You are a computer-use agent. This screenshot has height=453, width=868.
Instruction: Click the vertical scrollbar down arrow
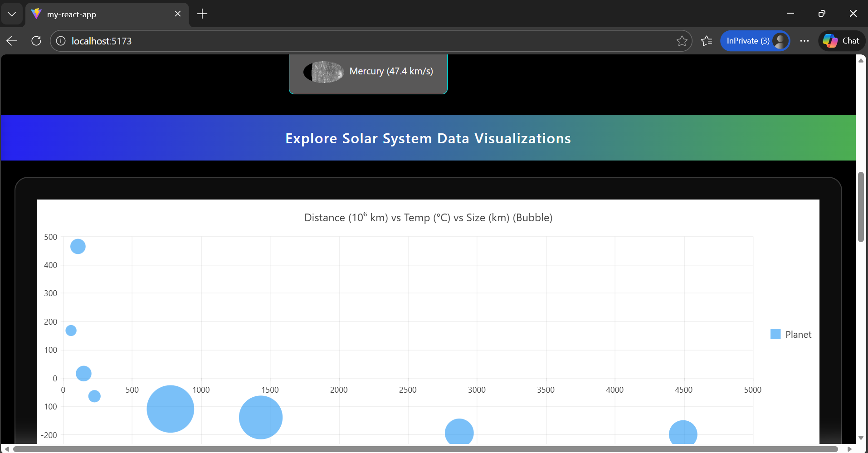(861, 438)
